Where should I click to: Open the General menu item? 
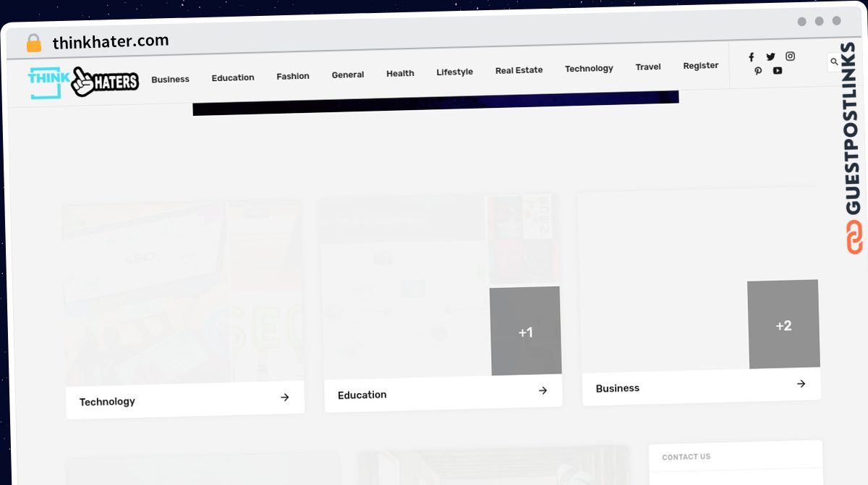tap(348, 75)
